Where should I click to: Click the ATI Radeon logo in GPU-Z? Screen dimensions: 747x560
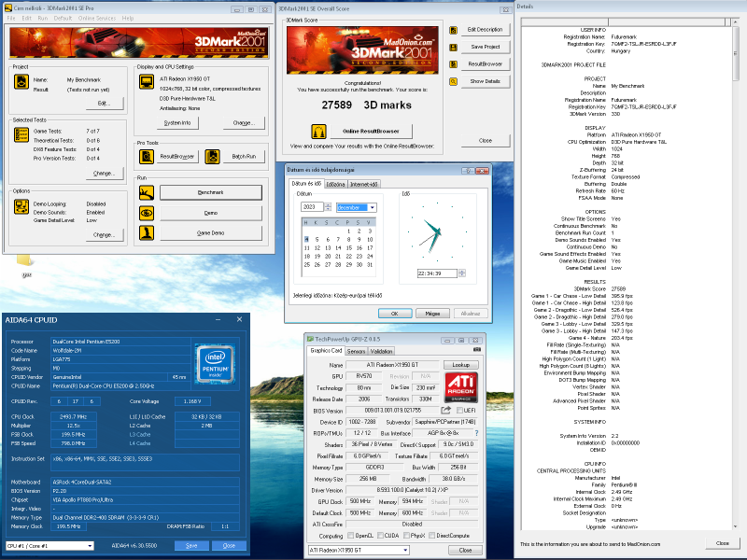coord(461,387)
